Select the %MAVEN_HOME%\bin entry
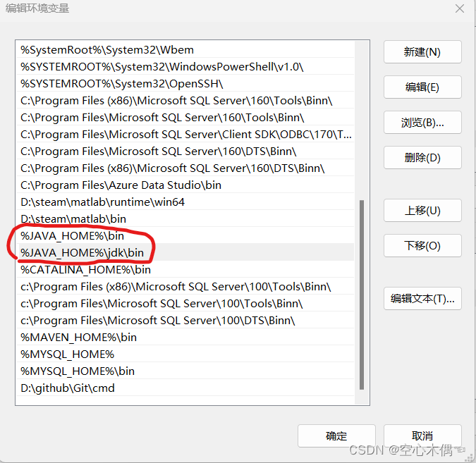 tap(79, 337)
